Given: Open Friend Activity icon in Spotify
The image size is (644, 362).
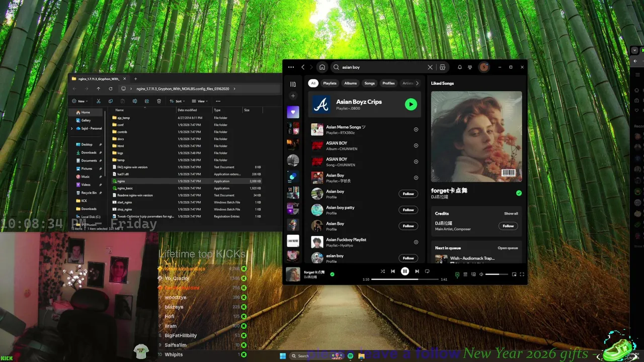Looking at the screenshot, I should [470, 67].
